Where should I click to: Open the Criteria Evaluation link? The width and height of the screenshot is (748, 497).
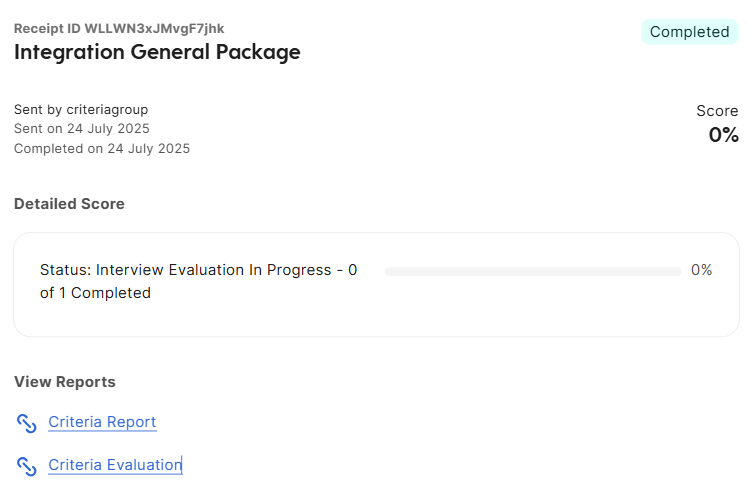point(115,465)
